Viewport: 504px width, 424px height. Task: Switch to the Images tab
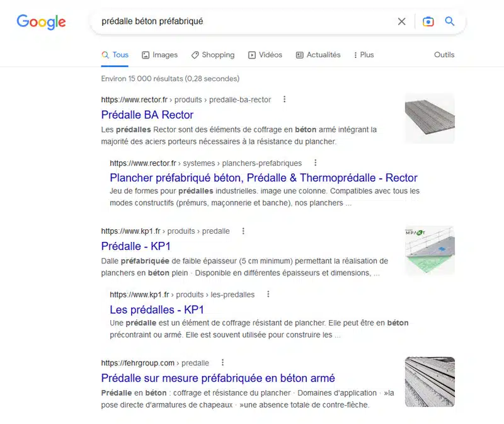pos(160,55)
